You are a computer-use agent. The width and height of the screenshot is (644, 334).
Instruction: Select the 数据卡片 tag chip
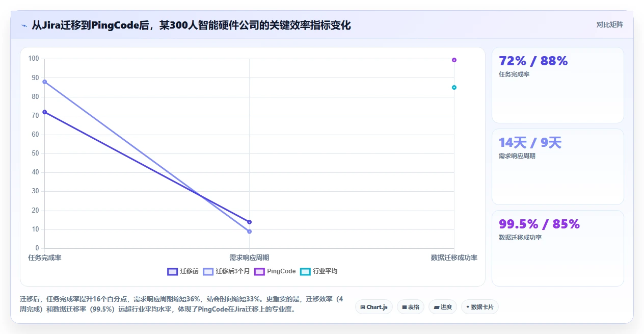pyautogui.click(x=479, y=307)
